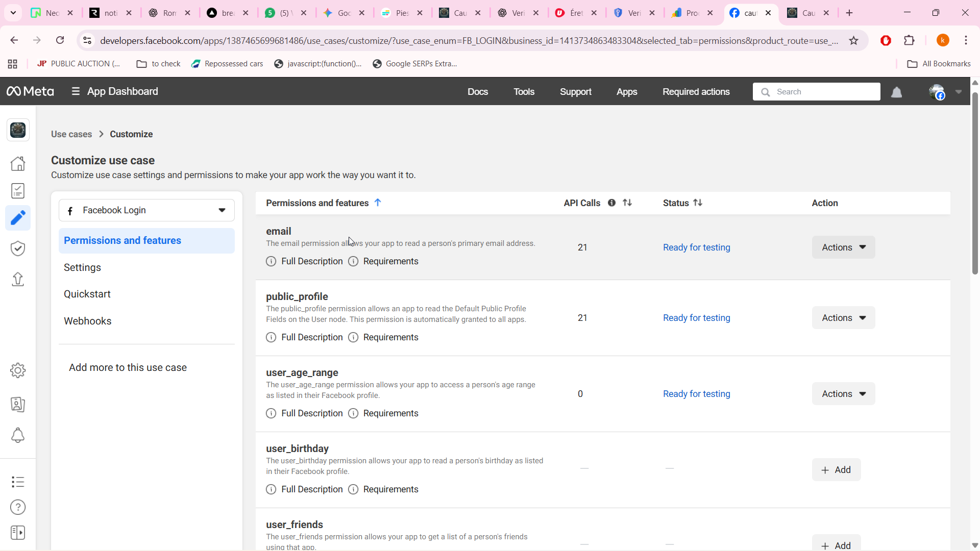The width and height of the screenshot is (980, 551).
Task: Click the API Calls info icon
Action: (611, 203)
